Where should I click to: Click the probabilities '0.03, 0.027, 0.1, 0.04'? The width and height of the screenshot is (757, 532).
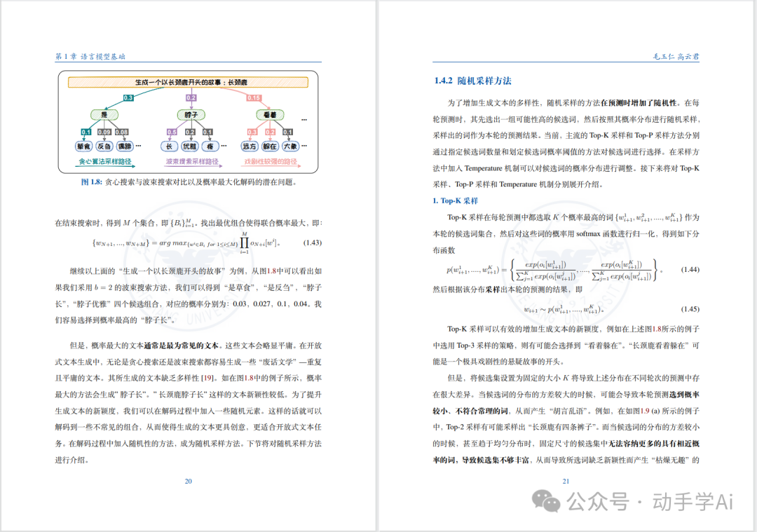pos(272,304)
